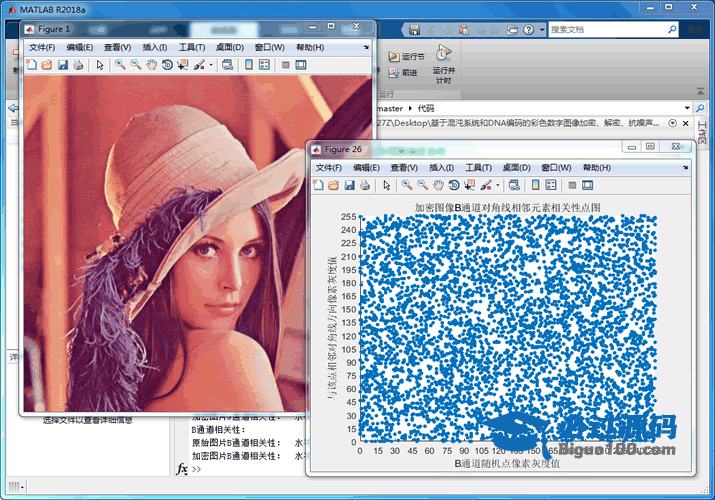Enable Rotate 3D tool in Figure 1
715x500 pixels.
[x=167, y=65]
